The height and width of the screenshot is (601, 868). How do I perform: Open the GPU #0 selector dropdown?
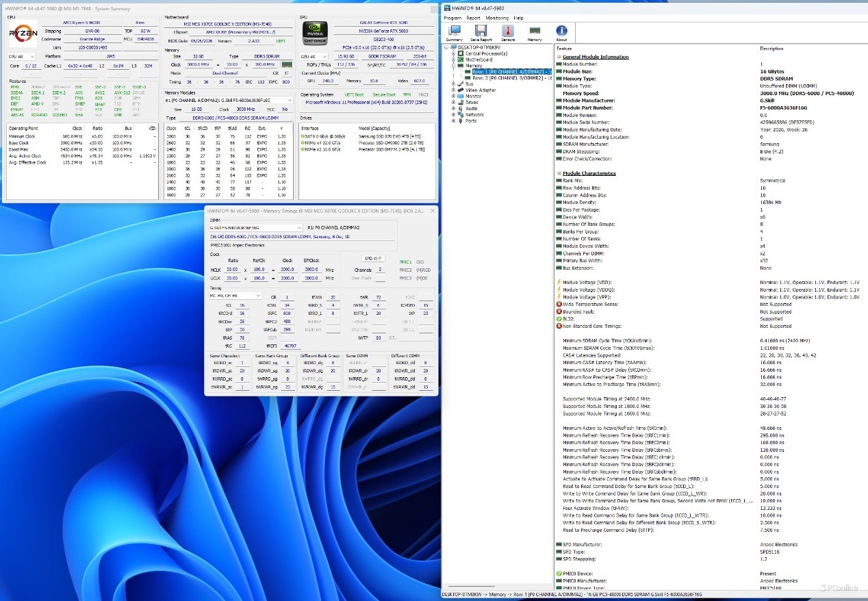click(x=314, y=57)
